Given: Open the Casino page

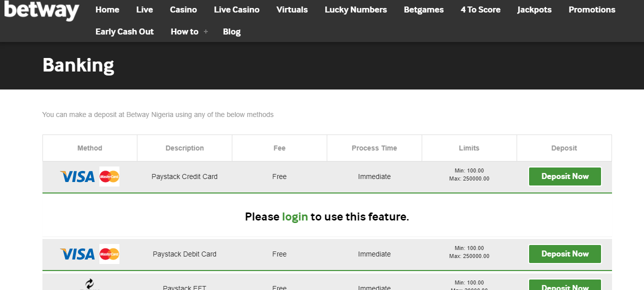Looking at the screenshot, I should point(183,9).
